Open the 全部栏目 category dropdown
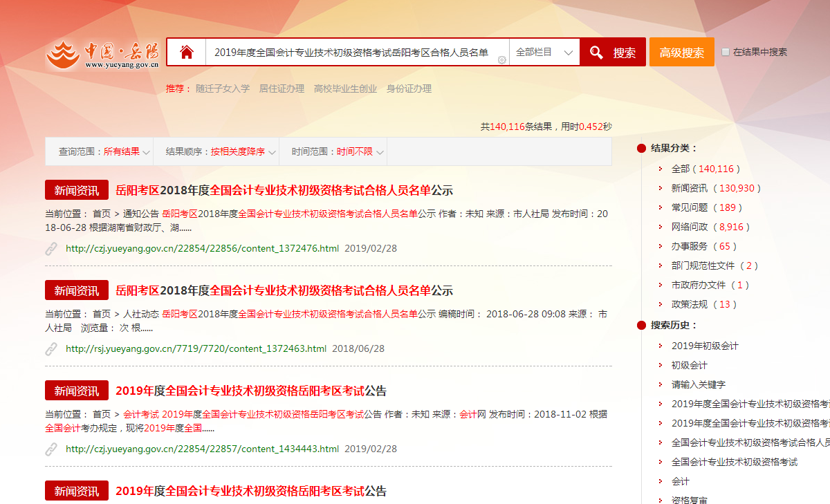 (544, 53)
